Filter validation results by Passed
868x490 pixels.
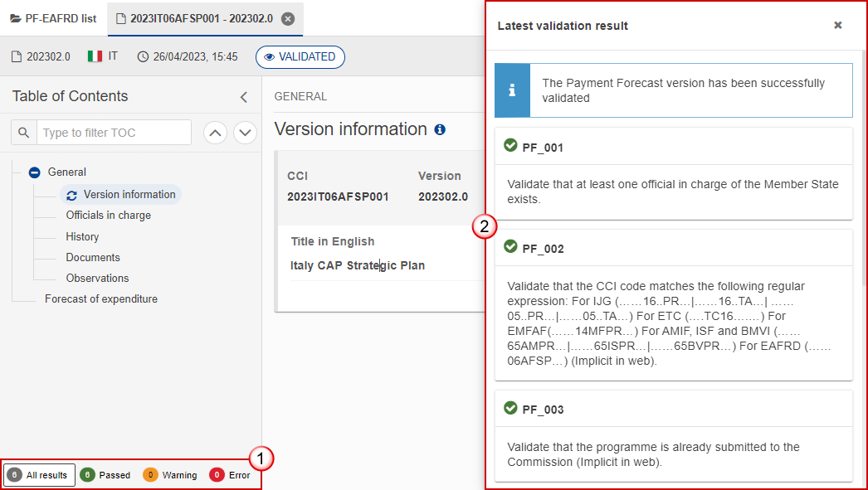tap(105, 475)
